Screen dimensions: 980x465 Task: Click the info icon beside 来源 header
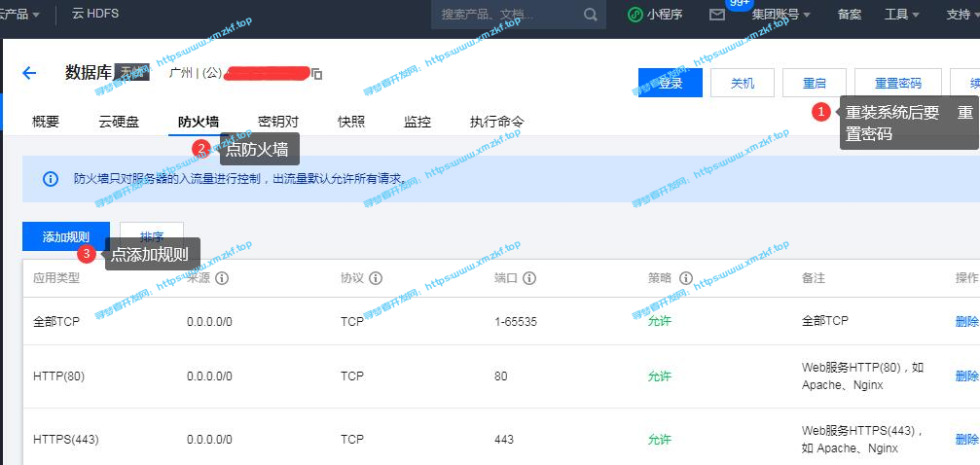coord(222,278)
